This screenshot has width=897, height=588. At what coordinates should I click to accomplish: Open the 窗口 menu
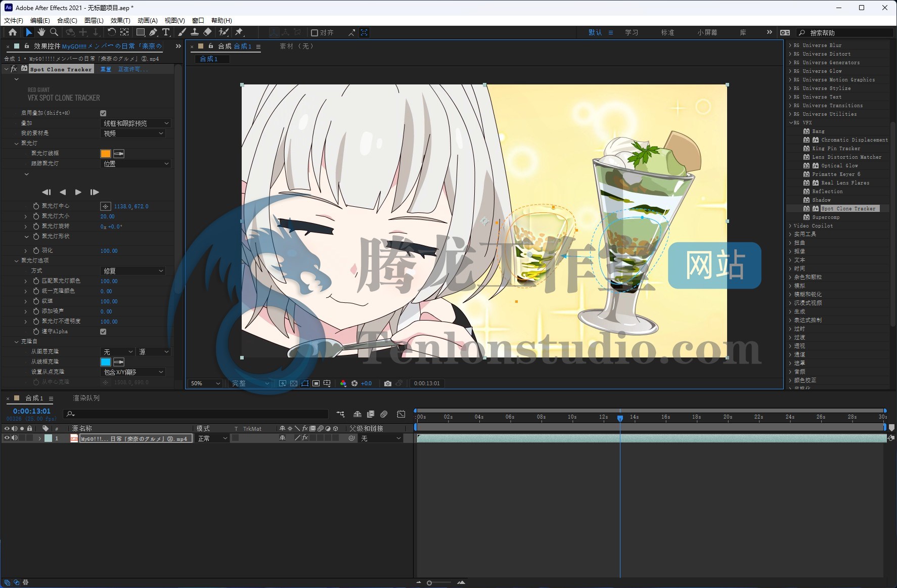(x=198, y=21)
